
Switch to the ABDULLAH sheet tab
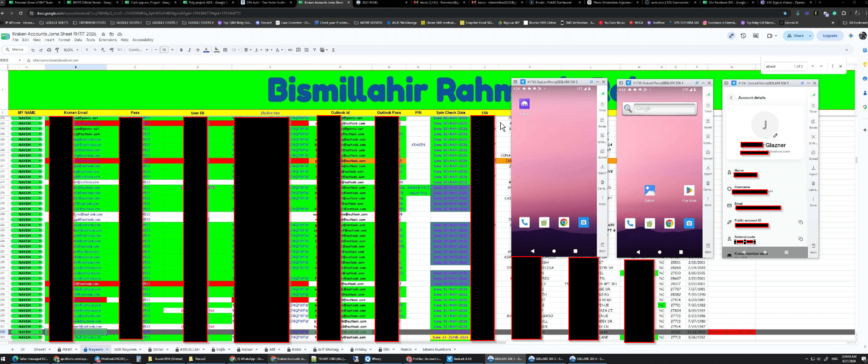pos(189,350)
